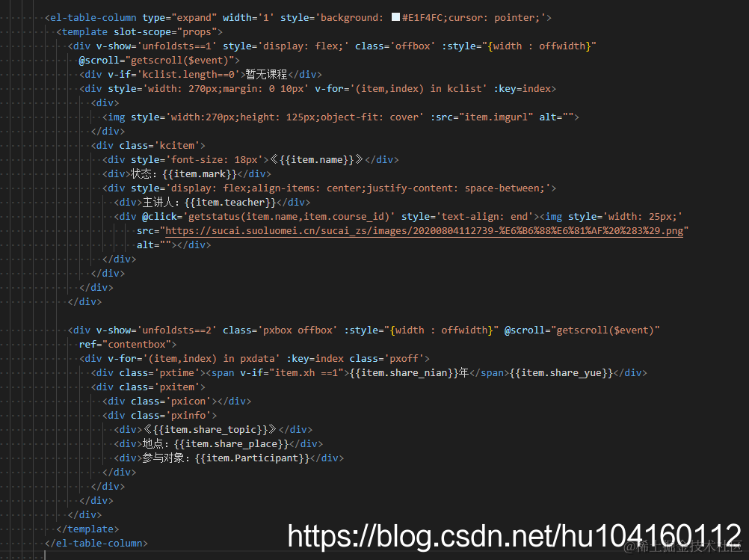Click type="expand" attribute

click(x=179, y=18)
